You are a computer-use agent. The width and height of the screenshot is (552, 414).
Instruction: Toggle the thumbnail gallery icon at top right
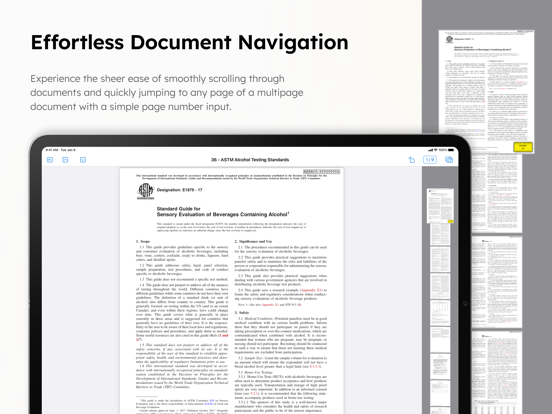(449, 160)
